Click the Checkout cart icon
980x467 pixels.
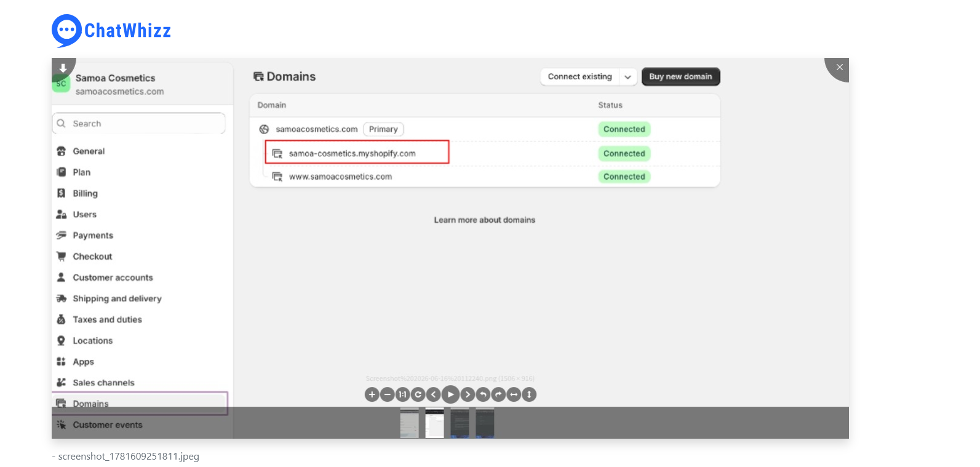(61, 256)
